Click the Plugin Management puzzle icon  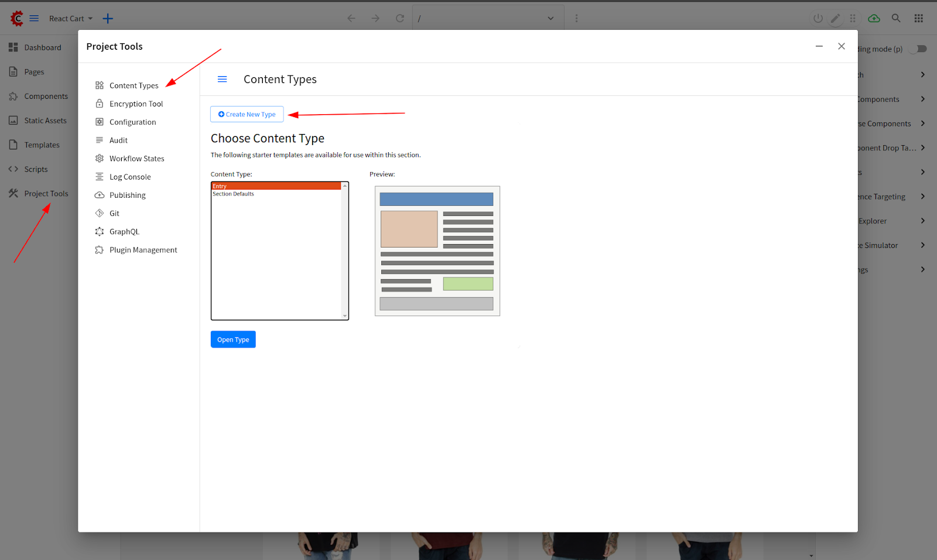coord(100,250)
